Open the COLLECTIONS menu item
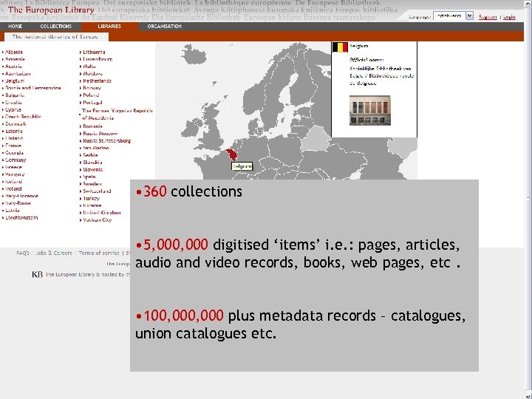Viewport: 532px width, 399px height. click(x=56, y=27)
